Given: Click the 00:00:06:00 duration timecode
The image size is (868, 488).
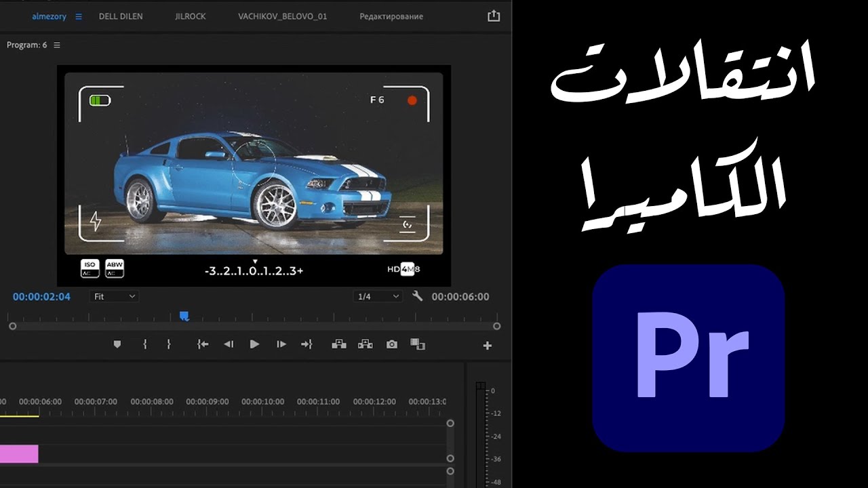Looking at the screenshot, I should [x=460, y=297].
